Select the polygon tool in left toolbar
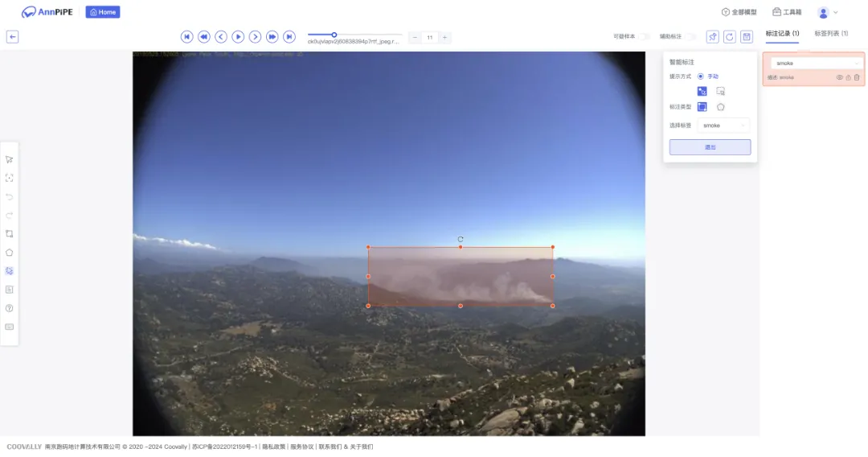This screenshot has height=457, width=868. (x=10, y=252)
